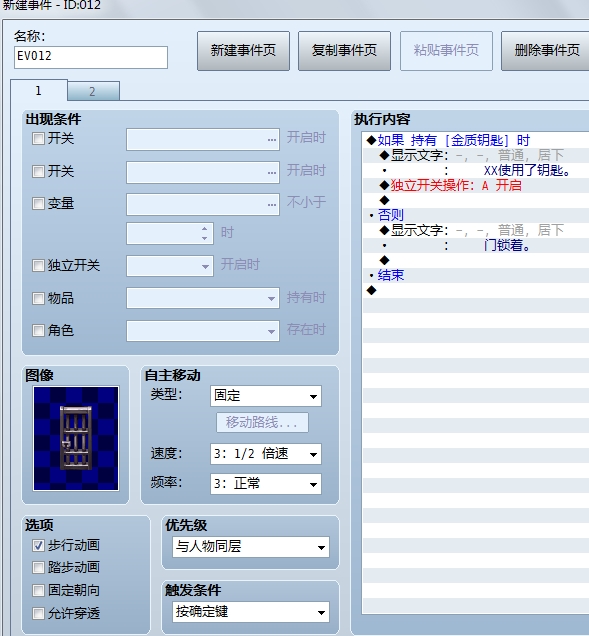Open the 速度 dropdown showing 1/2 倍速

coord(266,454)
